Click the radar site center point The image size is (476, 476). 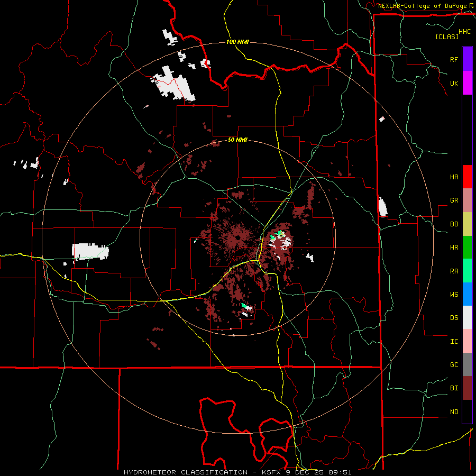point(237,237)
